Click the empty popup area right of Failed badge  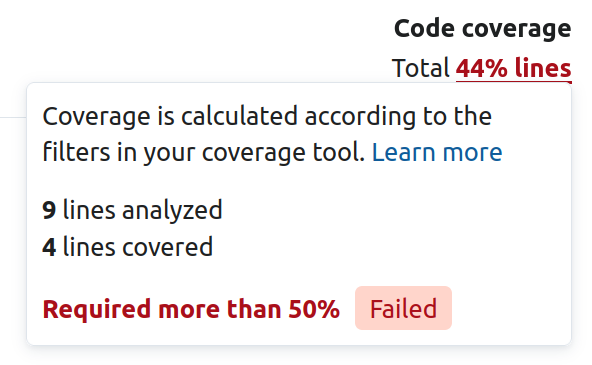tap(510, 308)
